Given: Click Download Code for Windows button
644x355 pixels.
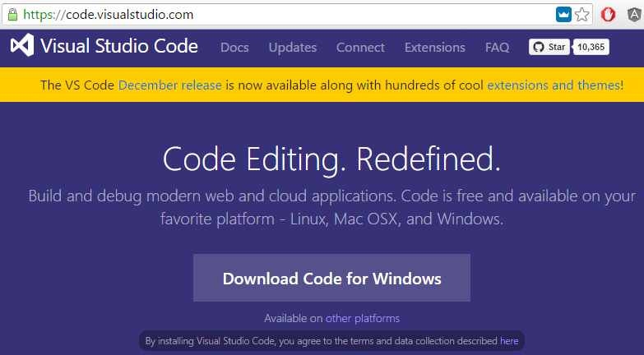Looking at the screenshot, I should 331,278.
